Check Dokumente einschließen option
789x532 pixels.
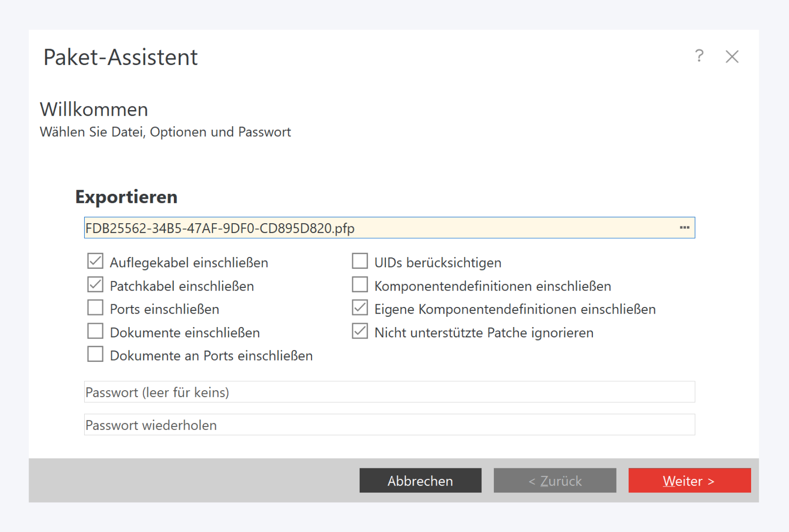click(95, 331)
